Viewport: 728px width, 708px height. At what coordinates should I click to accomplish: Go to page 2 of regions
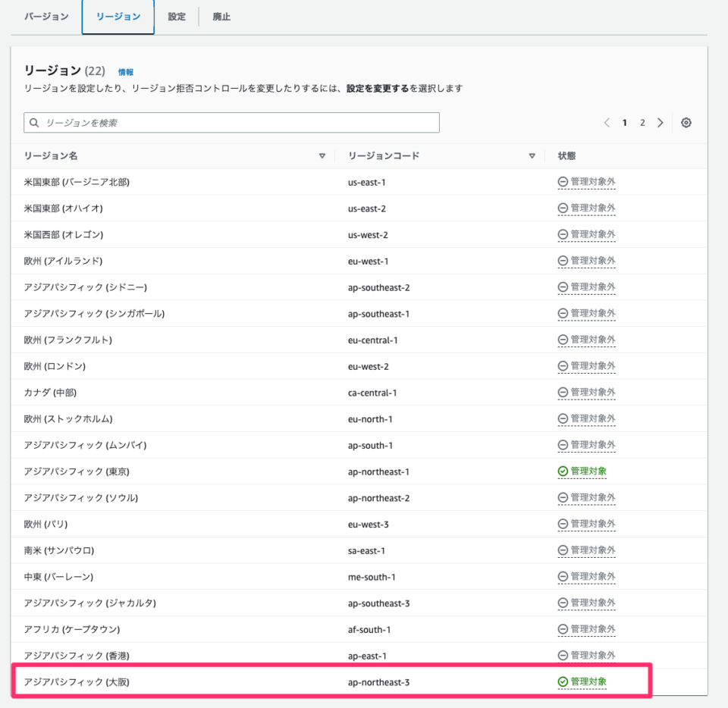click(642, 123)
